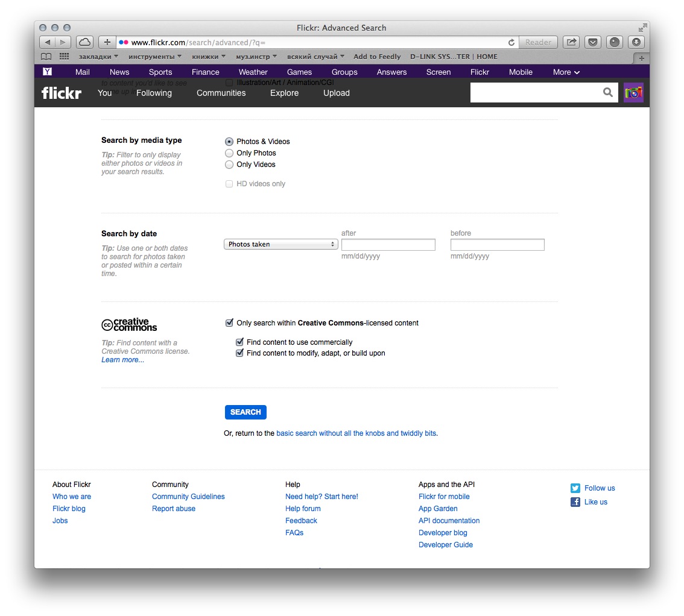The height and width of the screenshot is (616, 684).
Task: Open the basic search without knobs link
Action: click(x=356, y=433)
